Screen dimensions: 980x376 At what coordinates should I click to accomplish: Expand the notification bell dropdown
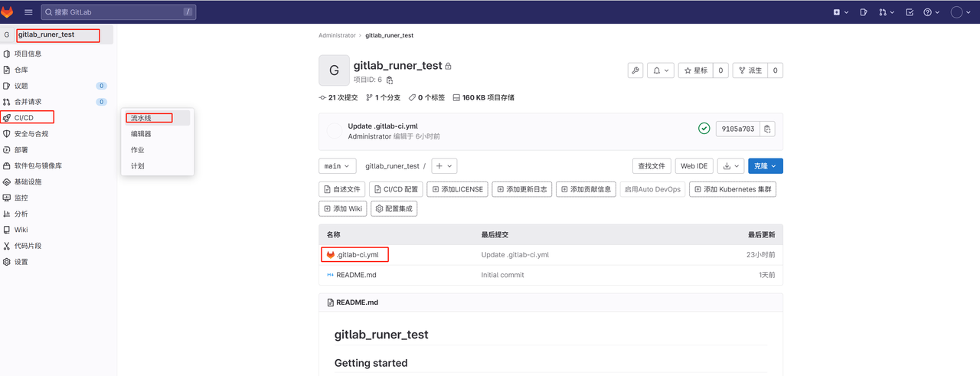660,70
